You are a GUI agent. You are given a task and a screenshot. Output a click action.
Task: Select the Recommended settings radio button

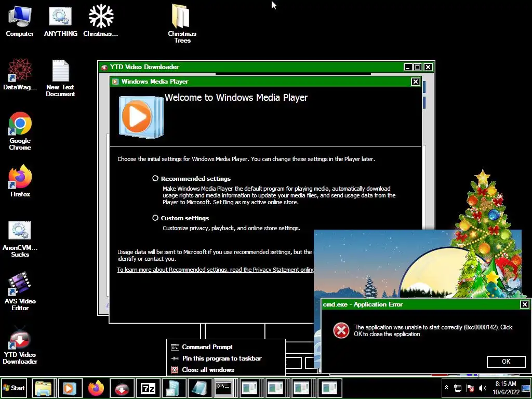pos(155,179)
